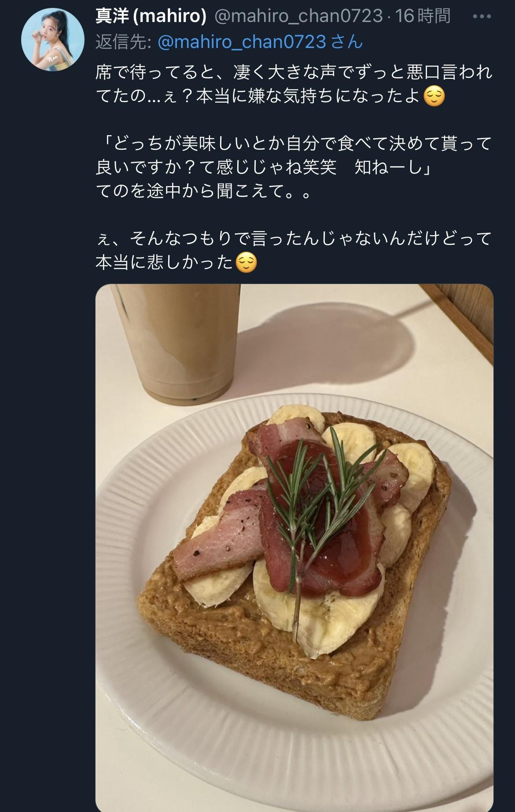Tap the line てのを途中から聞こえて
The height and width of the screenshot is (812, 515).
(204, 191)
